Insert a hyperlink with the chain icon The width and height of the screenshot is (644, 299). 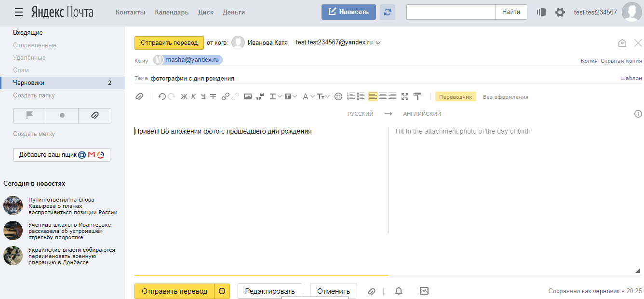[x=225, y=96]
